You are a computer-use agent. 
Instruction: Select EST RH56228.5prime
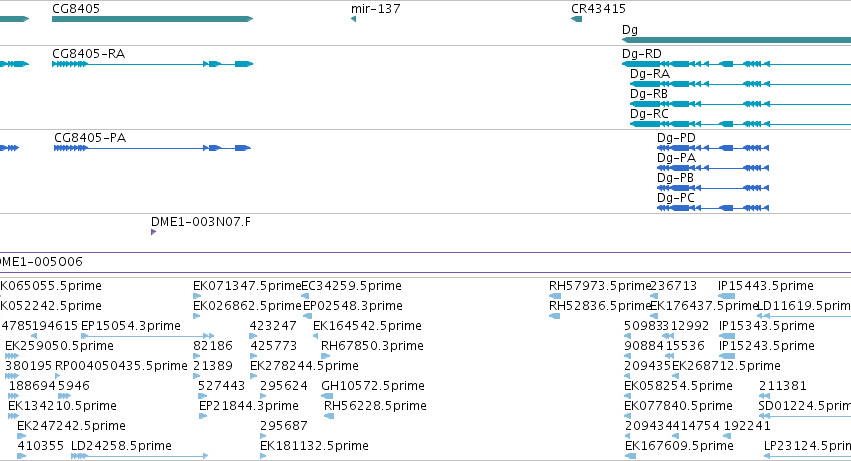[x=375, y=406]
